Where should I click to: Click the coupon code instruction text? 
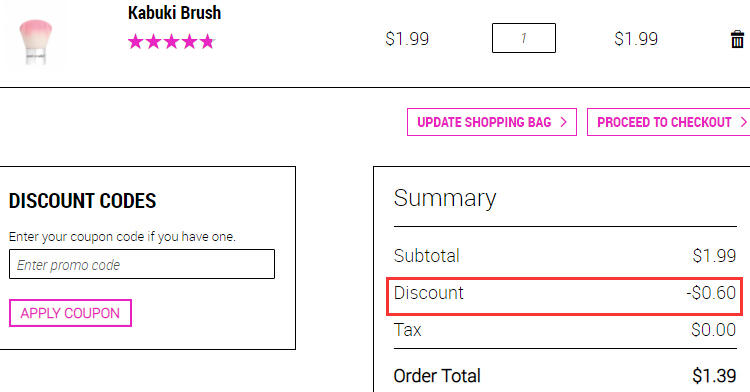coord(122,237)
